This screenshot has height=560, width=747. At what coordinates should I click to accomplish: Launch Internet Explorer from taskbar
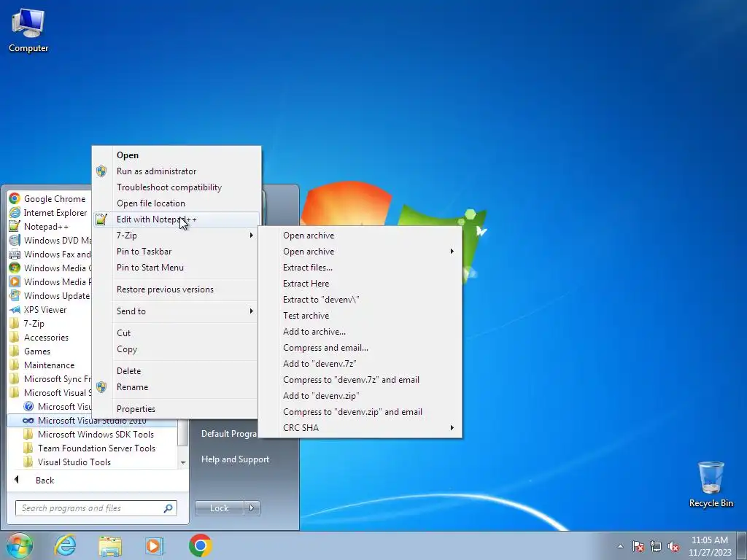point(65,545)
